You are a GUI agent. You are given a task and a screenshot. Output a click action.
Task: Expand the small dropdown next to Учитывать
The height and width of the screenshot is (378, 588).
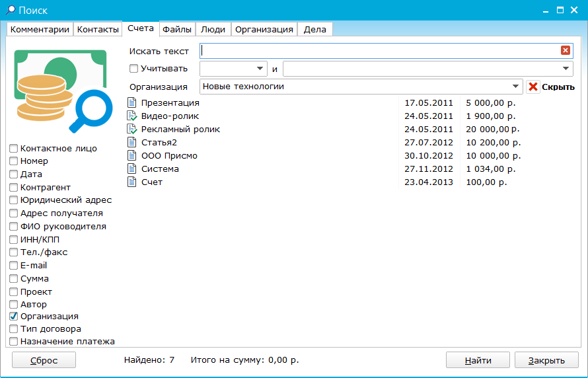coord(259,69)
